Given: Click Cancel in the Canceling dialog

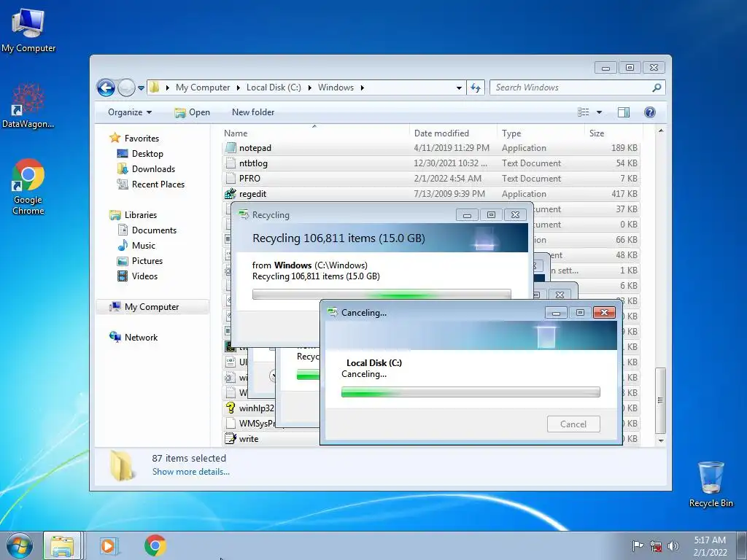Looking at the screenshot, I should pyautogui.click(x=573, y=424).
